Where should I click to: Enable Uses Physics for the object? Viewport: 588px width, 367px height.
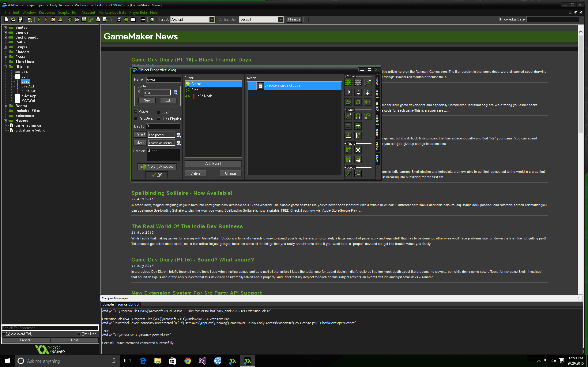159,119
